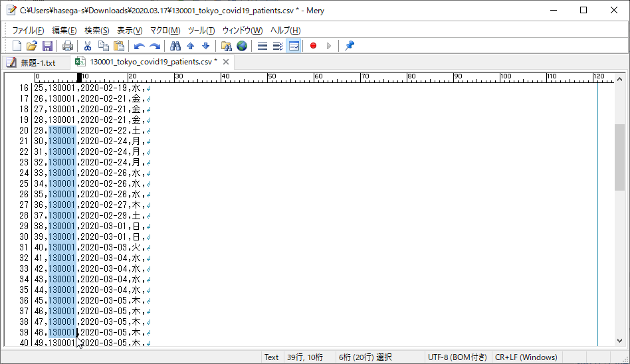Find next using the down arrow icon

click(x=206, y=46)
